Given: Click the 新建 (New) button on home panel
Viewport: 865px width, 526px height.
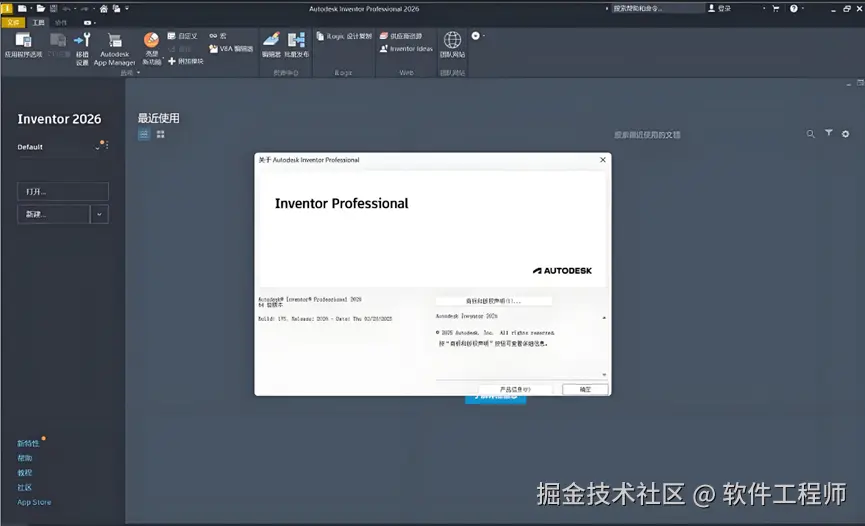Looking at the screenshot, I should point(54,214).
